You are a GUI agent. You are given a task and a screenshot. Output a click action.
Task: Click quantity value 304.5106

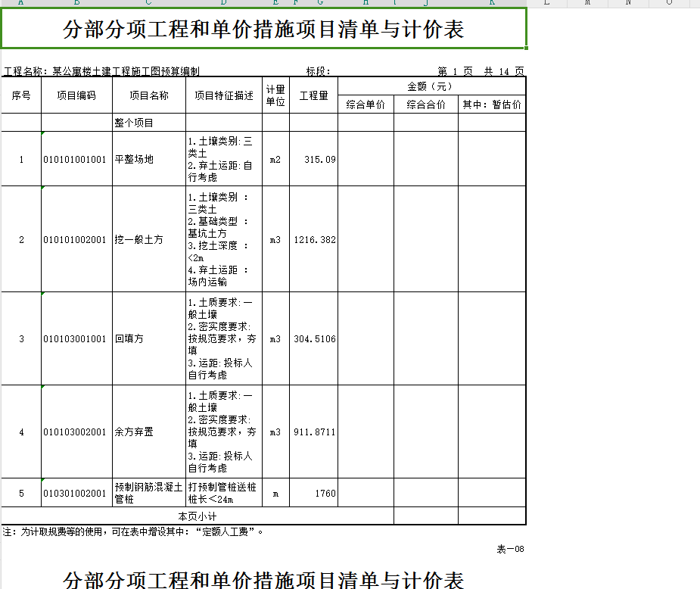[x=313, y=338]
